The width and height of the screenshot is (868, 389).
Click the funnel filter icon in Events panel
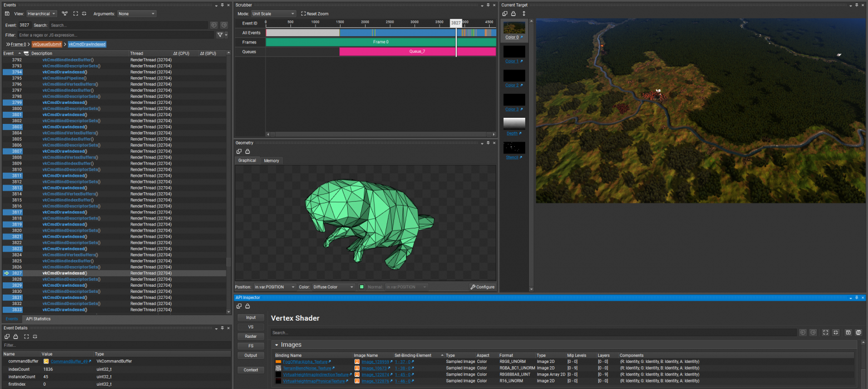click(x=220, y=35)
